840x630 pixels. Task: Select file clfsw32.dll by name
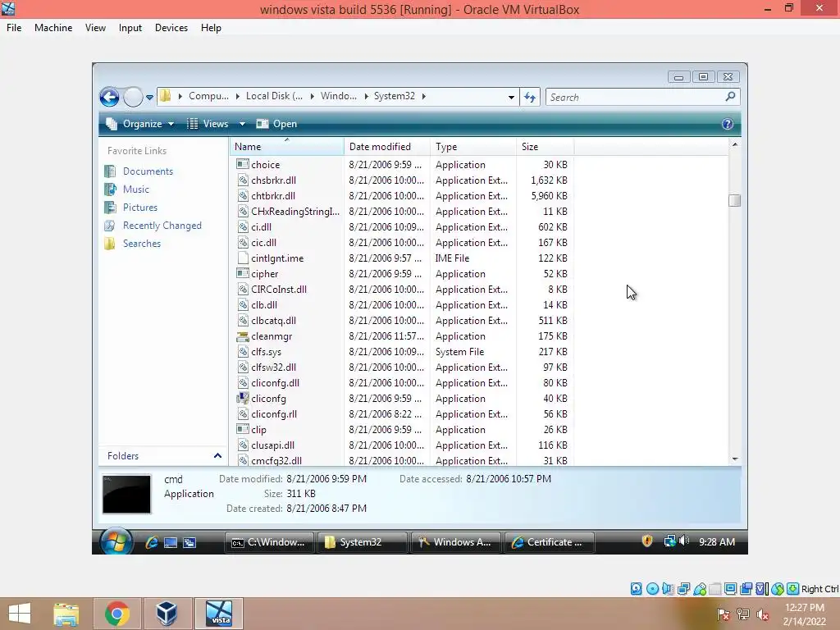274,367
